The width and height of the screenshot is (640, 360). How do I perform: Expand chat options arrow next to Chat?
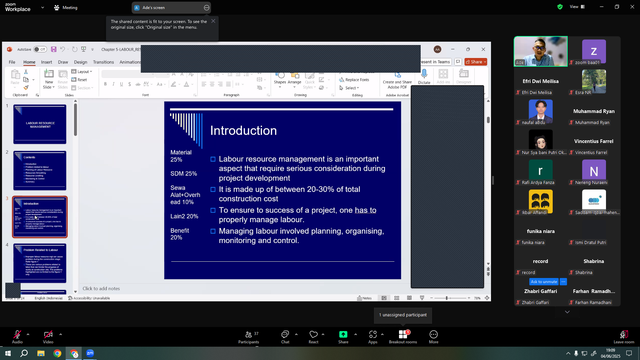coord(296,334)
